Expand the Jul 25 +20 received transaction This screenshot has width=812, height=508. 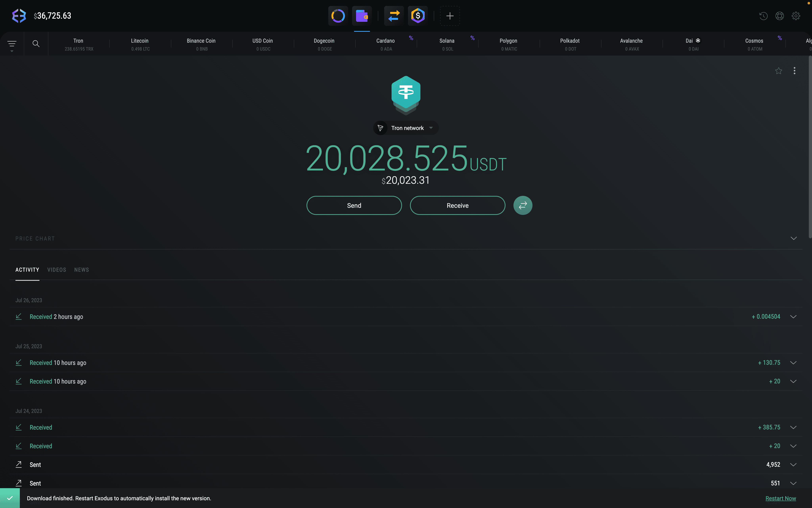pos(793,381)
